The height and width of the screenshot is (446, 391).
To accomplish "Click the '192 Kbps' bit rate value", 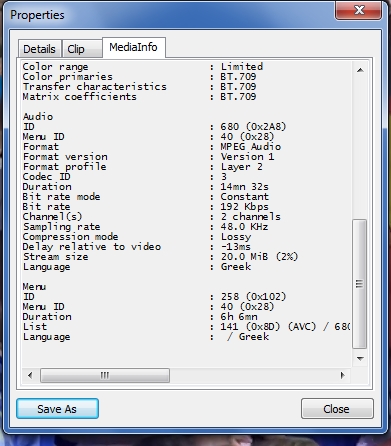I will click(244, 207).
